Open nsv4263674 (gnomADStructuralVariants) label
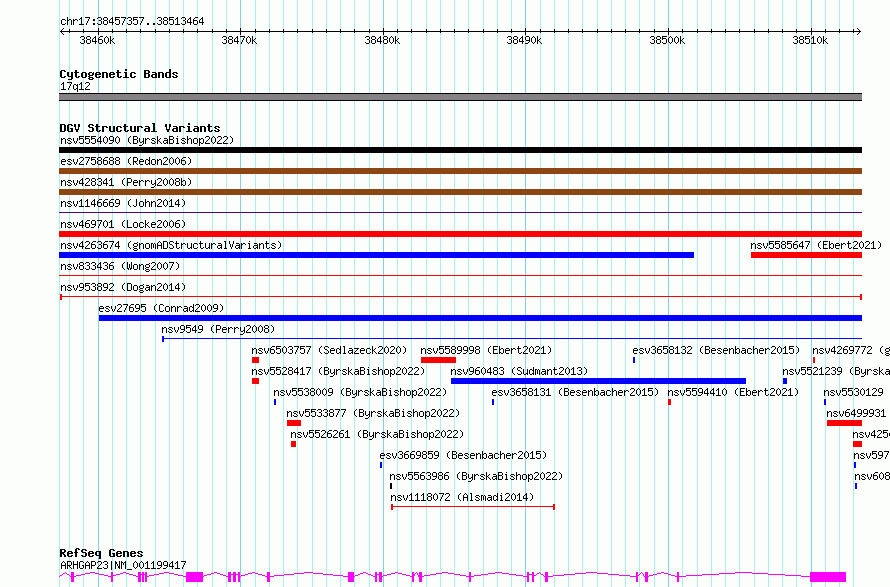Viewport: 890px width, 587px height. pyautogui.click(x=171, y=245)
